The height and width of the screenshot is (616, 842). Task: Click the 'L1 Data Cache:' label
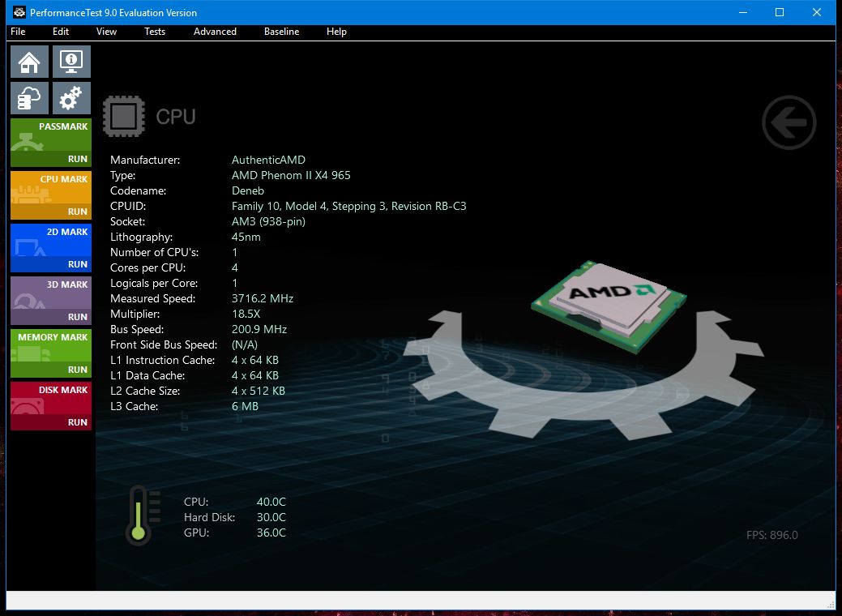(x=147, y=376)
